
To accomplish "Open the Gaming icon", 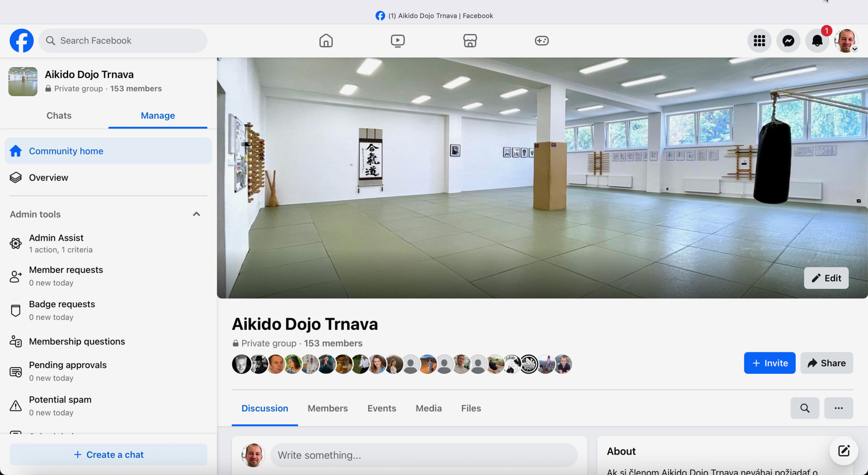I will tap(542, 41).
